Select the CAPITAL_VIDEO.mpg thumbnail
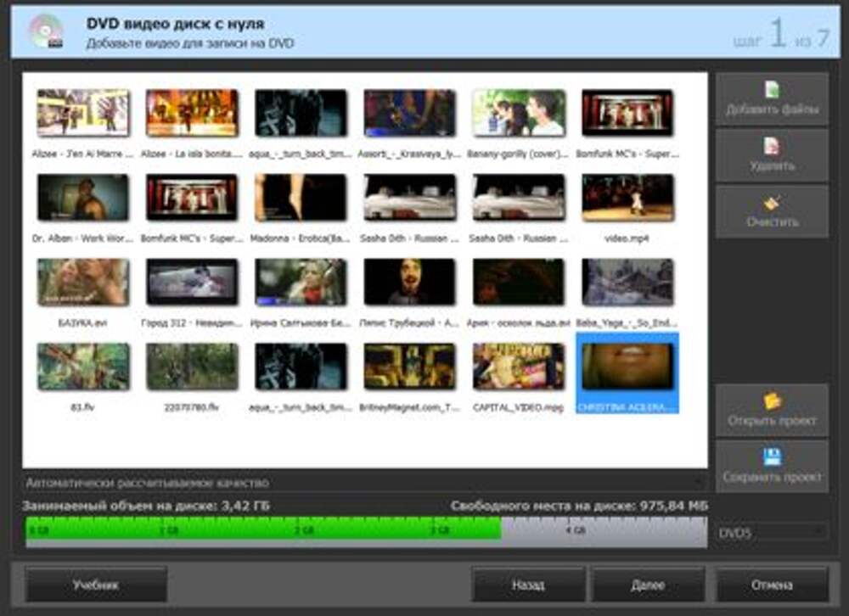This screenshot has height=616, width=849. pos(518,366)
